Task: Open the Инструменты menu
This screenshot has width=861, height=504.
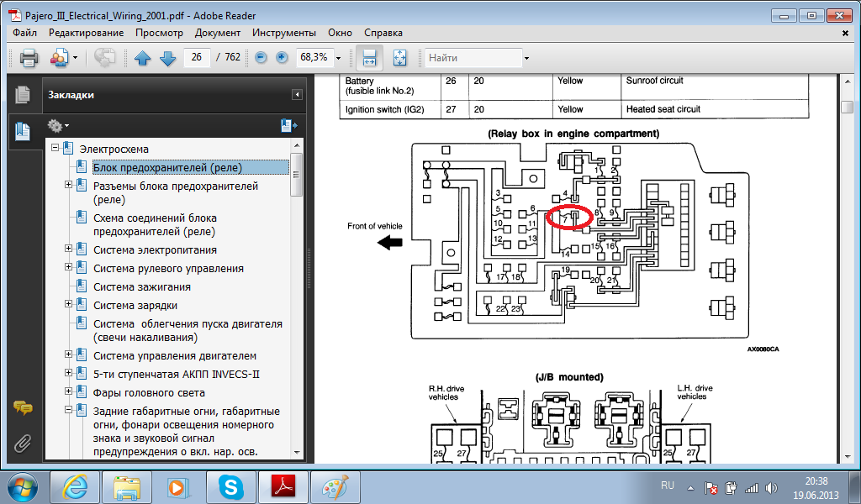Action: 283,33
